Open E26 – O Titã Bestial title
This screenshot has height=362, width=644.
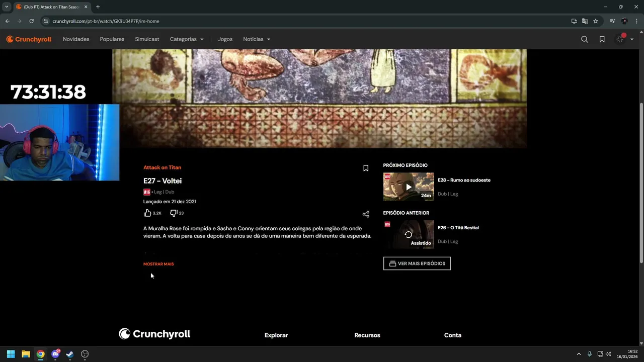458,228
